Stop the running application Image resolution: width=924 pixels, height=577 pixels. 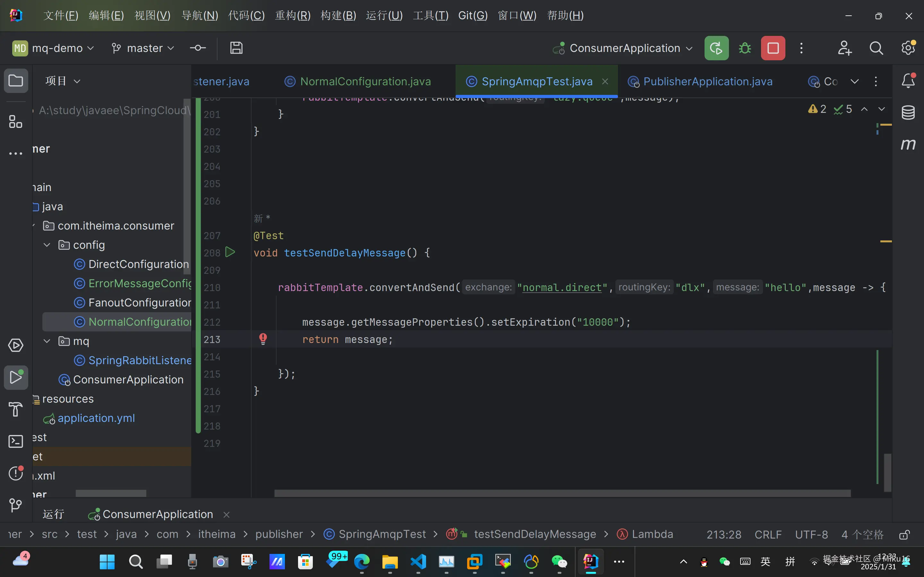[x=773, y=48]
